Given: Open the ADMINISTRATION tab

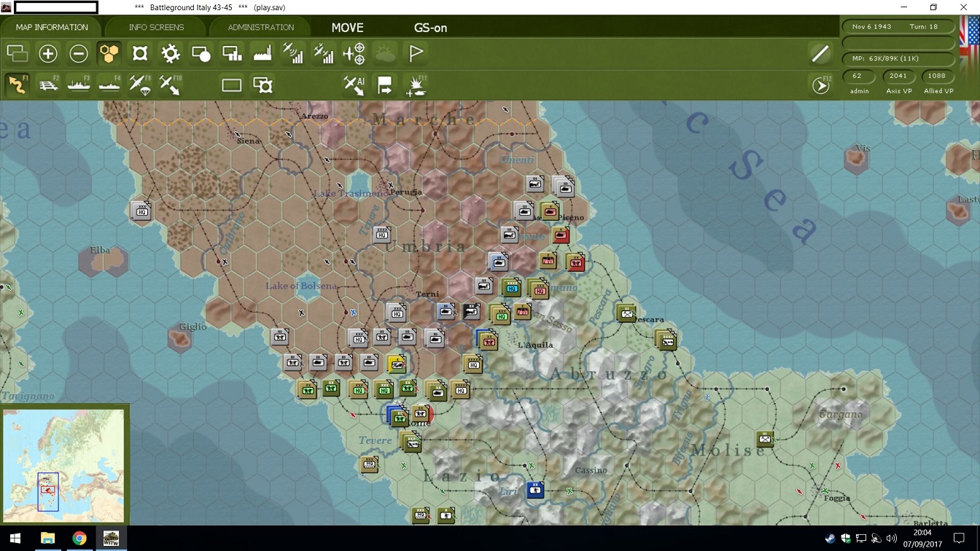Looking at the screenshot, I should pos(260,28).
